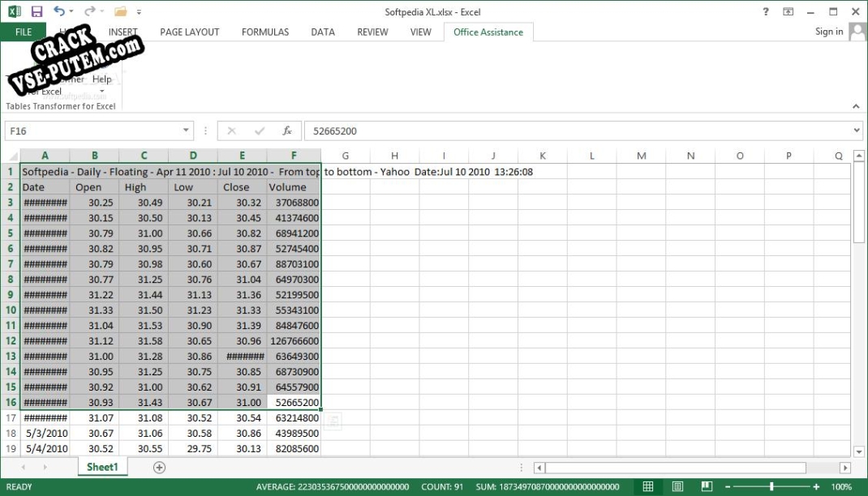Viewport: 868px width, 496px height.
Task: Select column F header
Action: [x=294, y=156]
